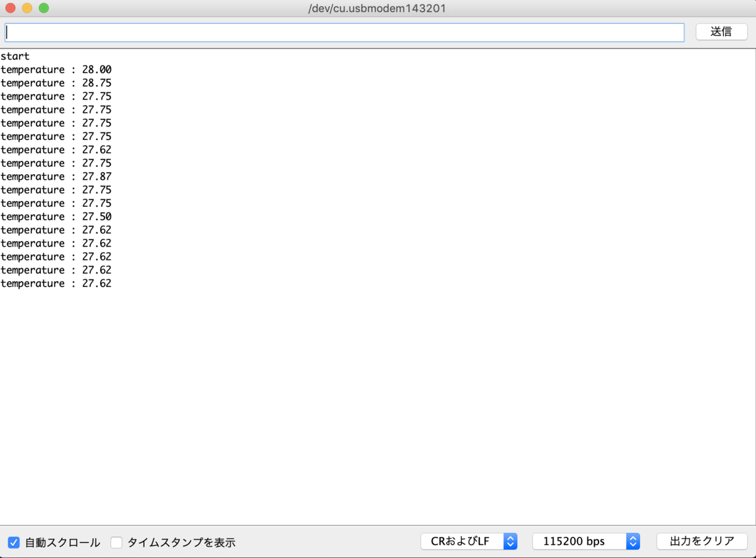Enable the タイムスタンプを表示 checkbox

click(117, 542)
